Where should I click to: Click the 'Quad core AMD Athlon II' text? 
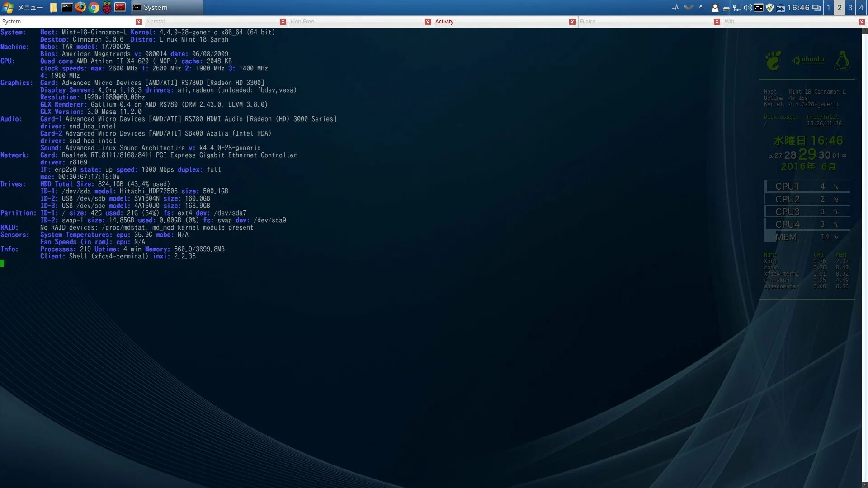coord(81,61)
